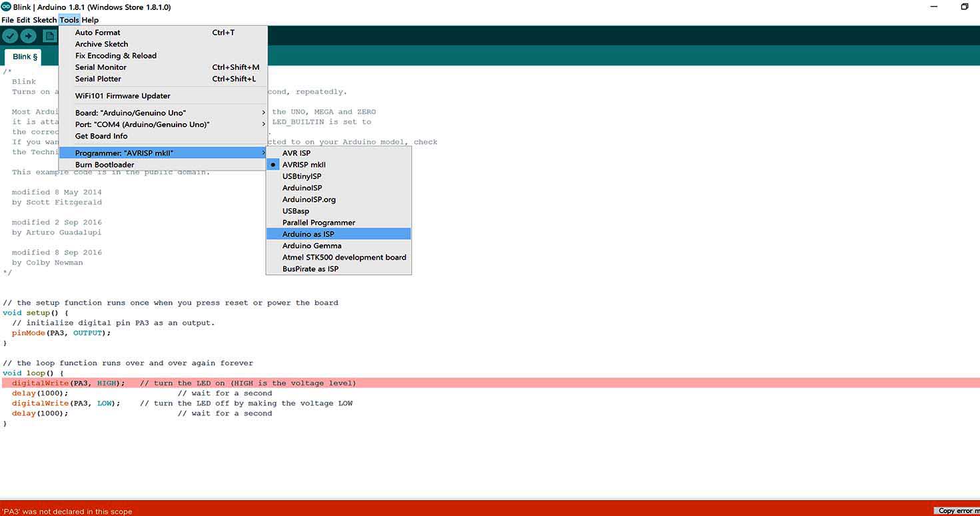The height and width of the screenshot is (516, 980).
Task: Click the "setup function runs once" comment line
Action: (171, 303)
